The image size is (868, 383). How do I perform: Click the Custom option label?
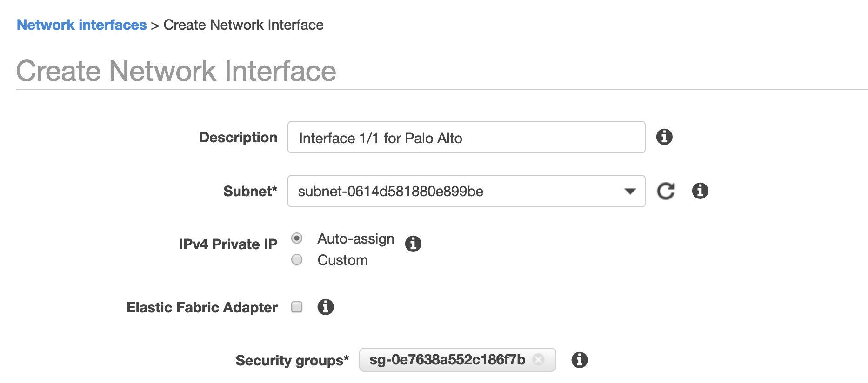(342, 260)
